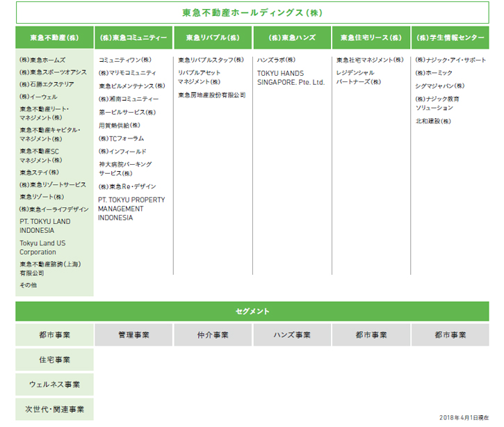Viewport: 504px width, 427px height.
Task: Click Tokyu Land US Corporation text
Action: pos(42,248)
